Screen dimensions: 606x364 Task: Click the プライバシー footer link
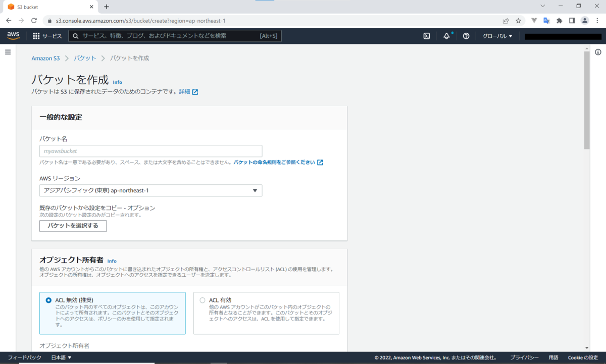coord(524,357)
